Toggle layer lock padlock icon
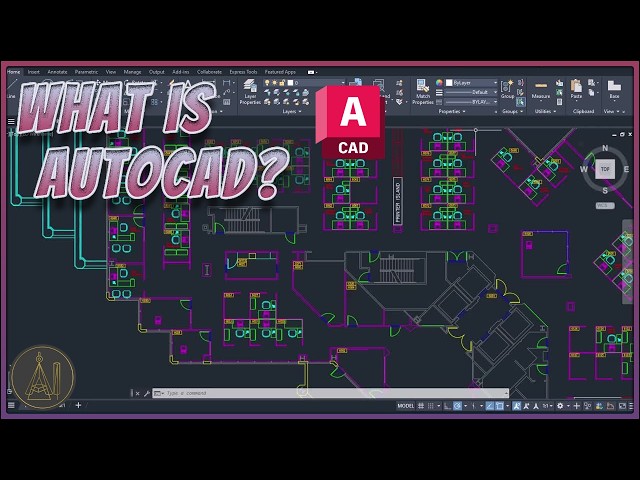Image resolution: width=640 pixels, height=480 pixels. coord(282,83)
